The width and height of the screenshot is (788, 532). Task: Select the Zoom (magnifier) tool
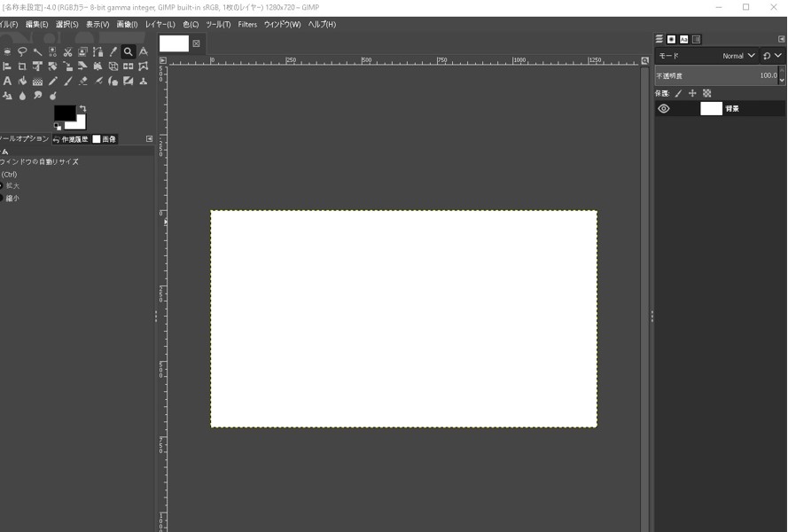[x=129, y=52]
